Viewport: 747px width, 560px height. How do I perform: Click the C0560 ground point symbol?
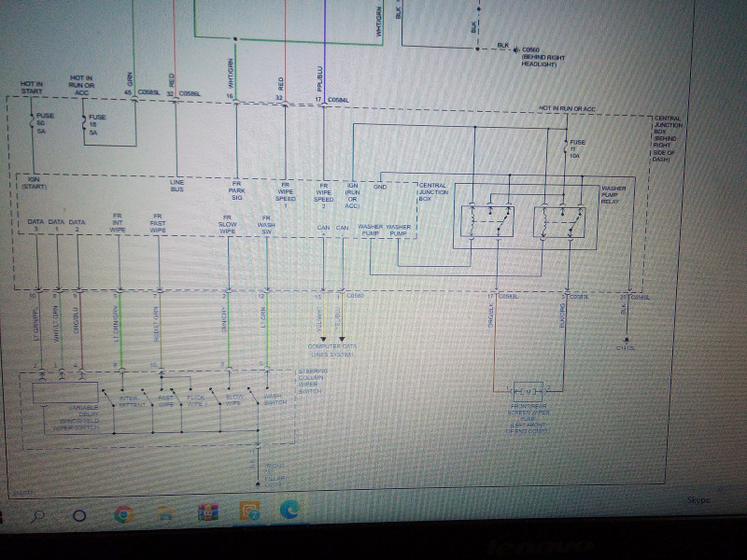click(x=515, y=49)
